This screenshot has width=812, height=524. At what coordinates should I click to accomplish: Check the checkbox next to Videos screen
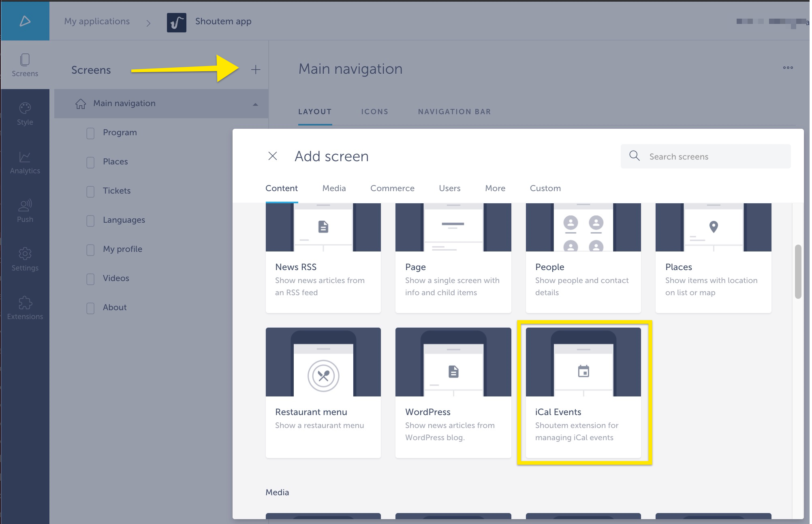(x=90, y=279)
